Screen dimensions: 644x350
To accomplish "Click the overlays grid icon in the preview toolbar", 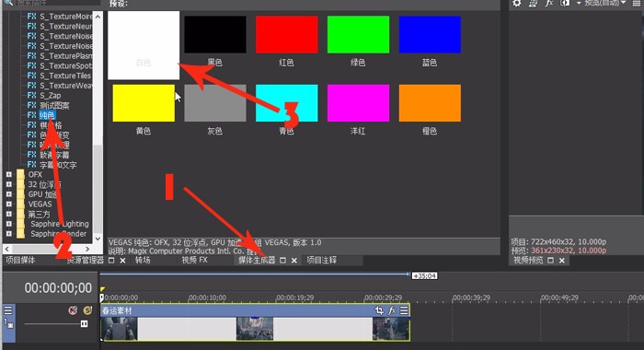I will pyautogui.click(x=637, y=4).
